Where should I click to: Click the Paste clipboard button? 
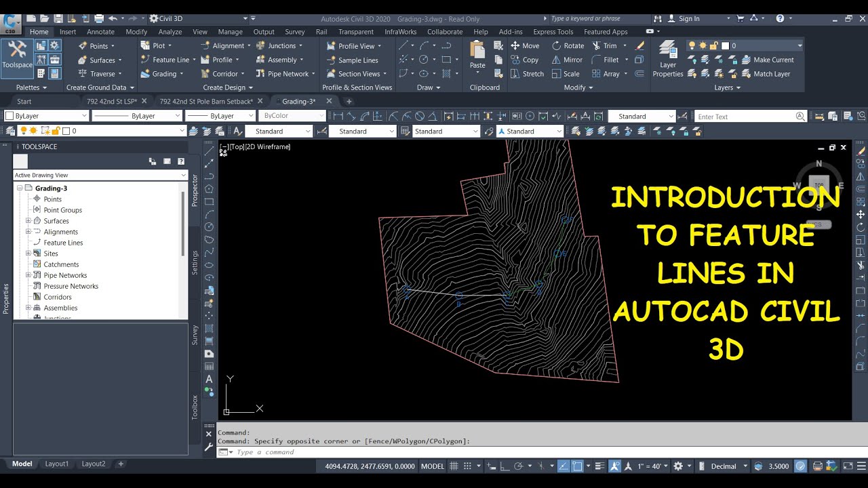pyautogui.click(x=477, y=56)
